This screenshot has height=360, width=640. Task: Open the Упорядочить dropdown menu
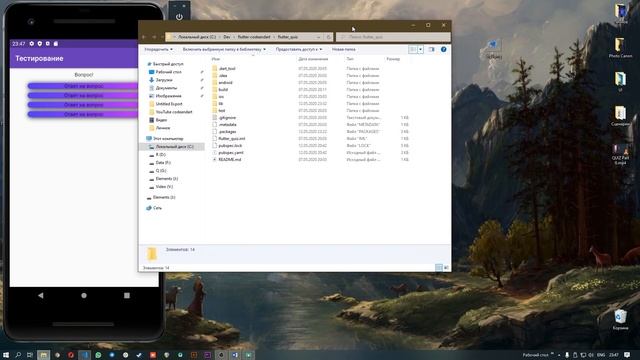(x=158, y=49)
